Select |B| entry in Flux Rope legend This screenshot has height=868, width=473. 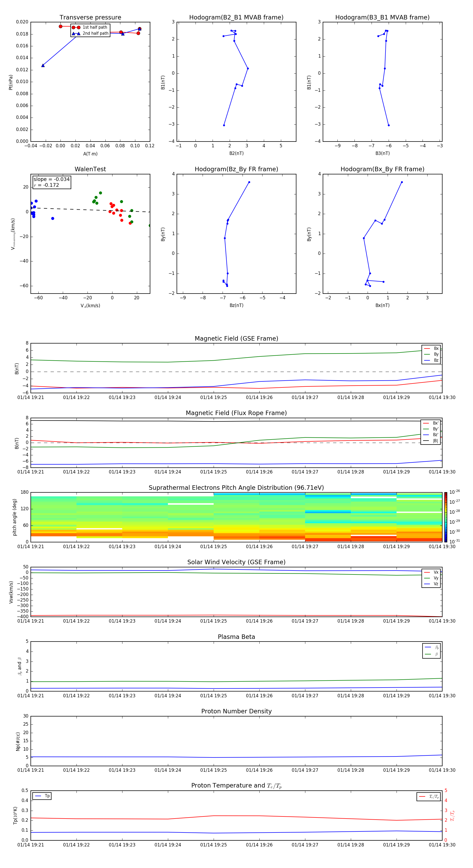[x=431, y=441]
